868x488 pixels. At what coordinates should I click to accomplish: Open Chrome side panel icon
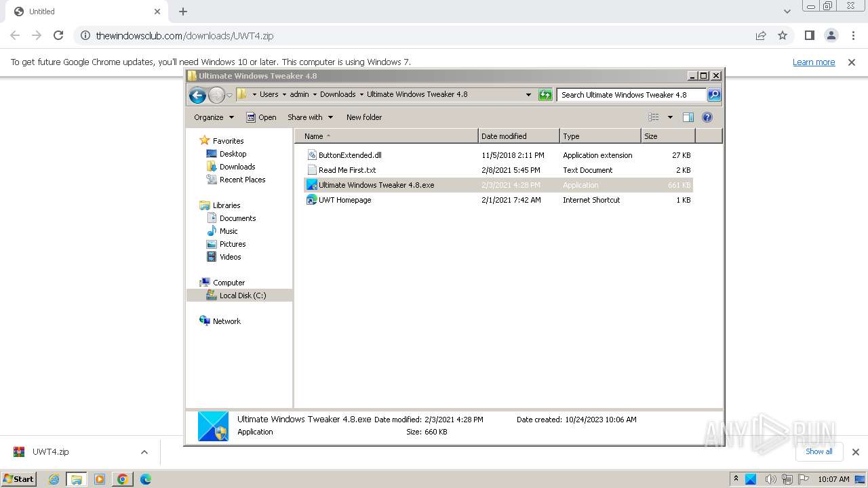click(x=810, y=35)
